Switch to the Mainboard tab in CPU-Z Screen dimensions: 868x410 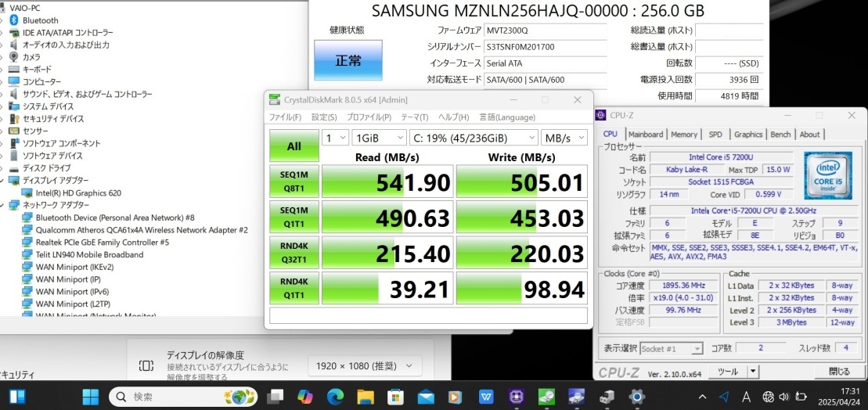click(646, 135)
